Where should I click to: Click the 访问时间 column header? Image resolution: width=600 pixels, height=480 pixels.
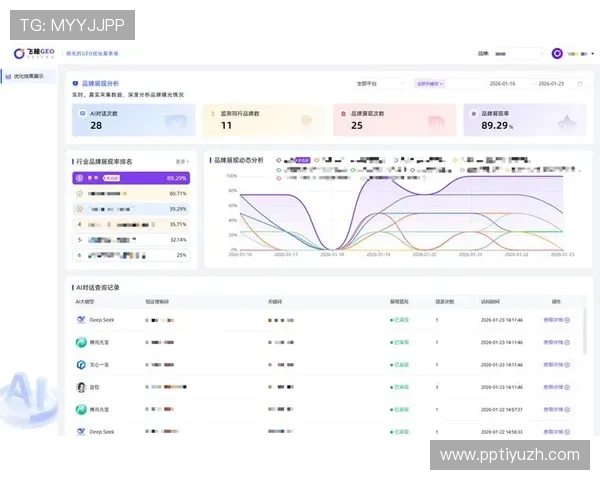coord(490,302)
